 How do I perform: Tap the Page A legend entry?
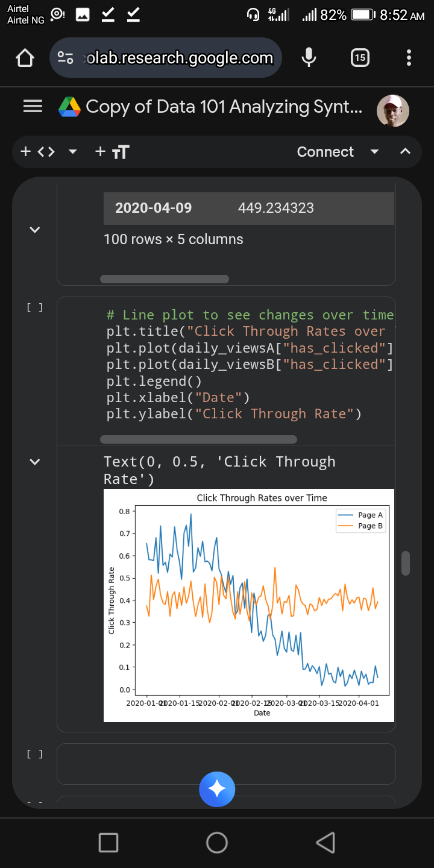click(x=360, y=515)
